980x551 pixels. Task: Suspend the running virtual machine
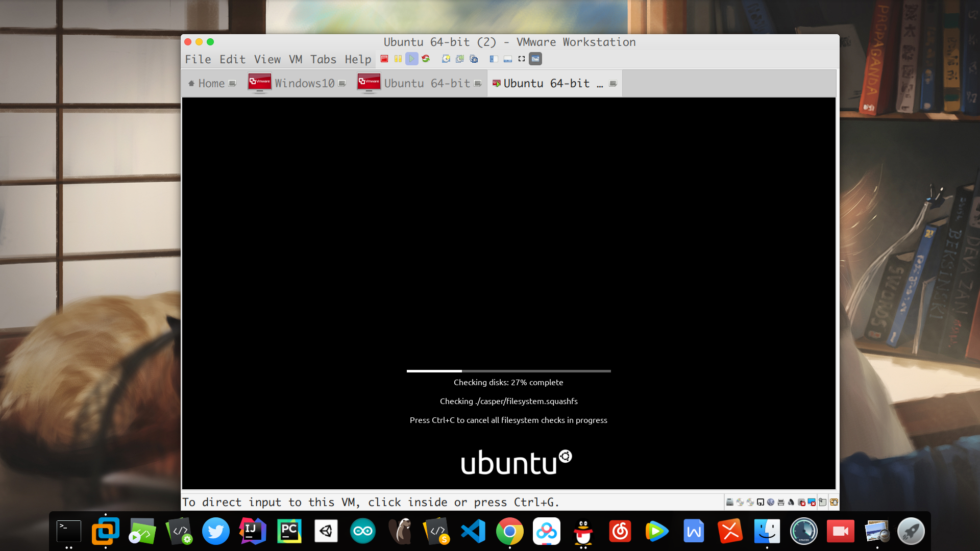click(x=398, y=59)
